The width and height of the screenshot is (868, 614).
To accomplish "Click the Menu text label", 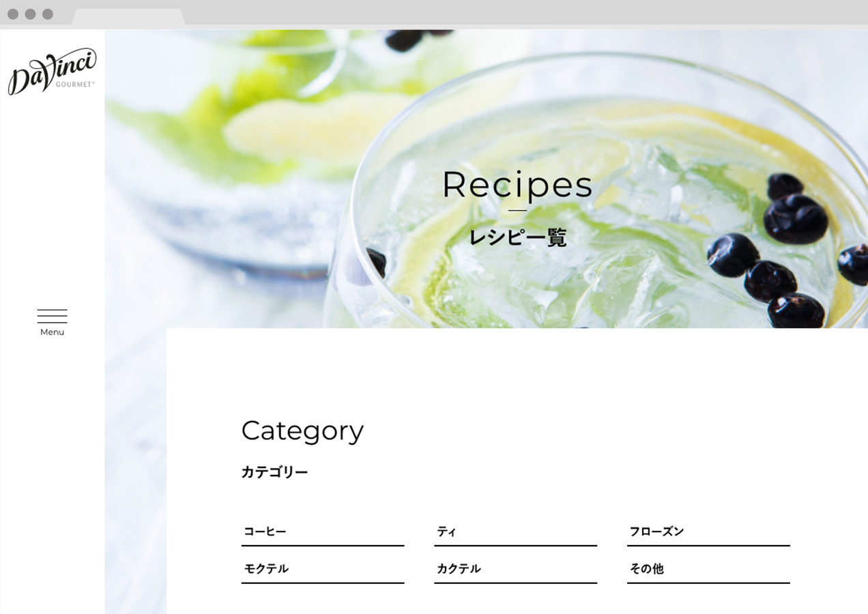I will tap(52, 332).
